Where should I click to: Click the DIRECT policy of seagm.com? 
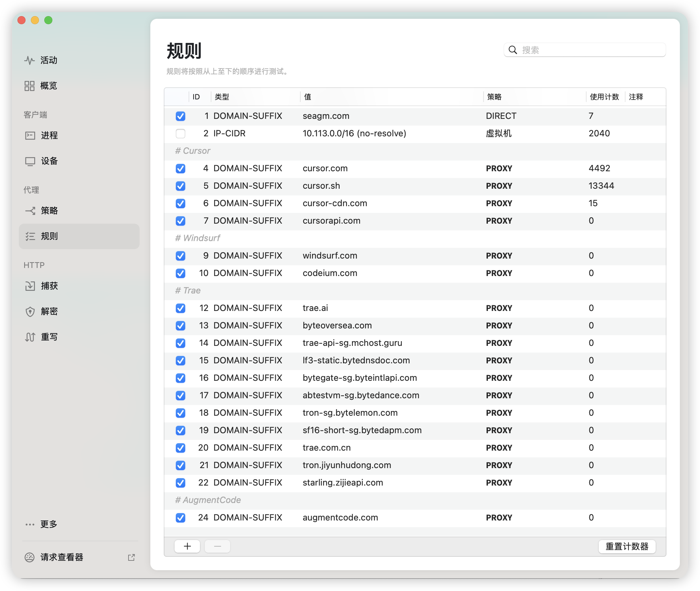(501, 116)
